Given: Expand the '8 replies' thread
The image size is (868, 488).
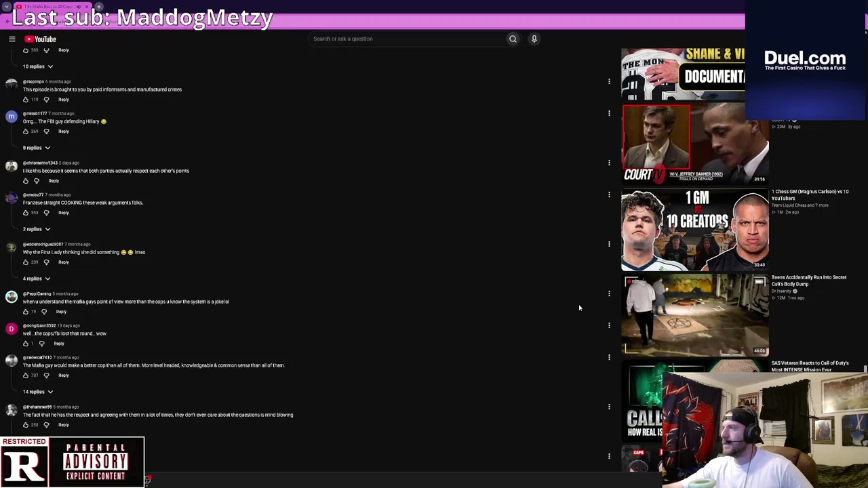Looking at the screenshot, I should [37, 148].
